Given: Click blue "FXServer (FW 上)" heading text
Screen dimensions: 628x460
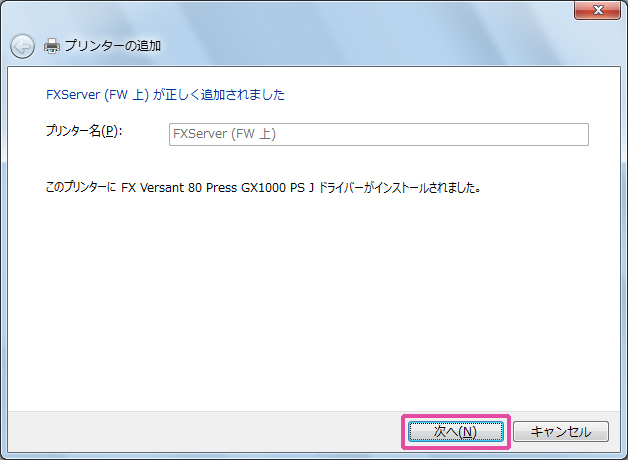Looking at the screenshot, I should tap(98, 95).
